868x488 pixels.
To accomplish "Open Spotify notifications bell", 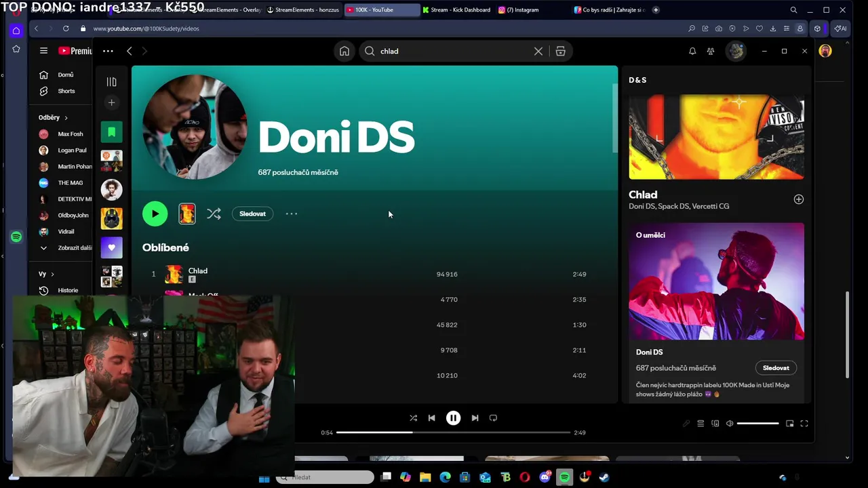I will point(692,51).
